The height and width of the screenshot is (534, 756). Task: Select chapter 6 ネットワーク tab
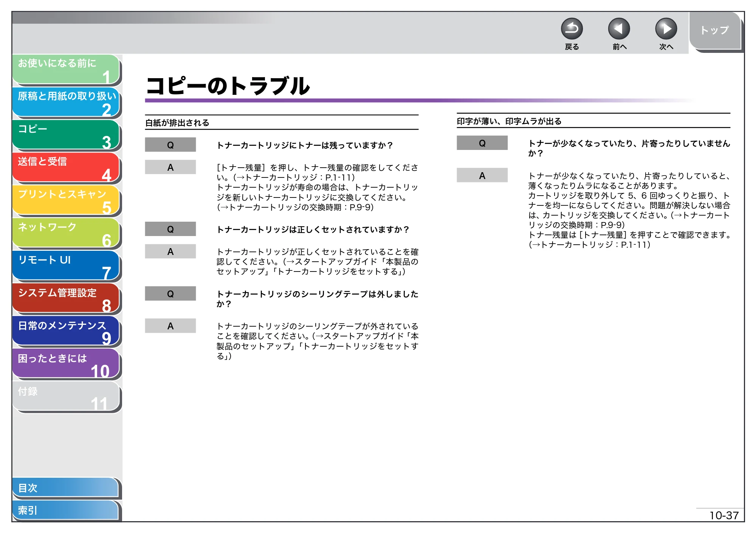tap(66, 233)
